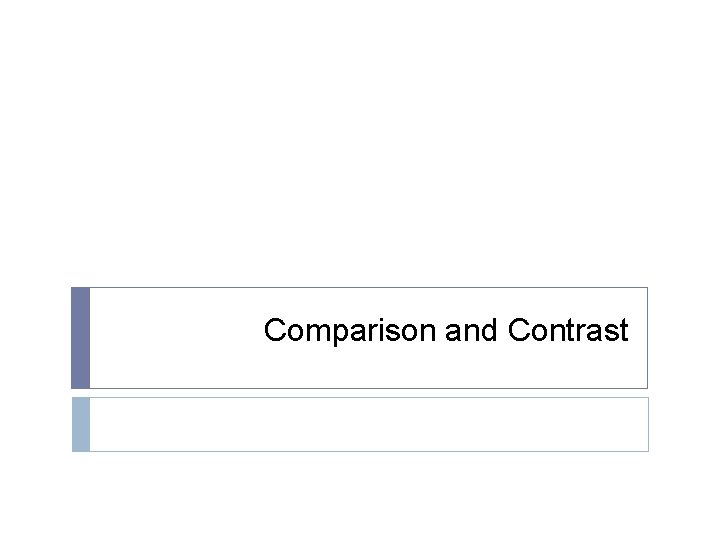This screenshot has width=720, height=540.
Task: Click title box area below the "Comparison and Contrast" text
Action: [x=445, y=368]
